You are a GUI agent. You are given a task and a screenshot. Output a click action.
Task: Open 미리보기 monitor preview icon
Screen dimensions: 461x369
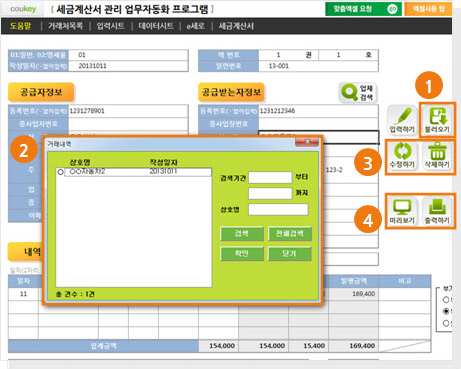[x=402, y=211]
